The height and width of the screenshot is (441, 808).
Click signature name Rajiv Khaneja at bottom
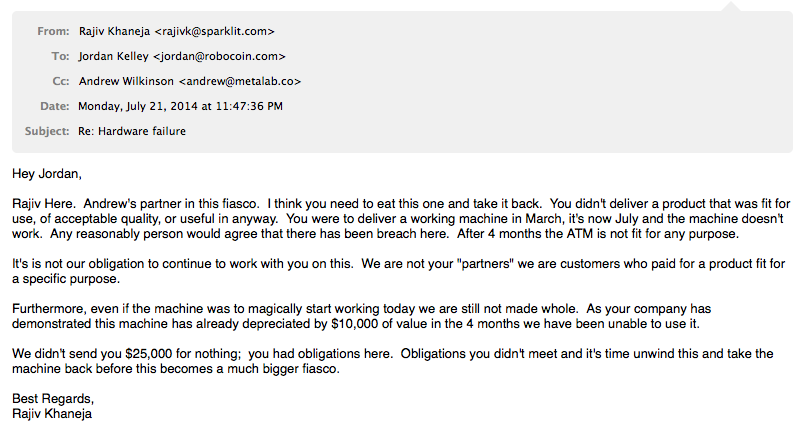coord(52,413)
